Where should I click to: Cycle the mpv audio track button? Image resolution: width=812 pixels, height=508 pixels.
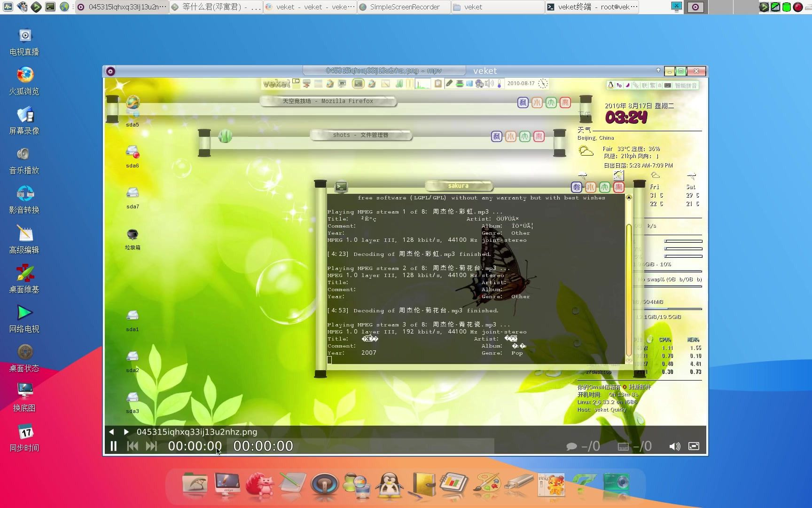point(583,446)
